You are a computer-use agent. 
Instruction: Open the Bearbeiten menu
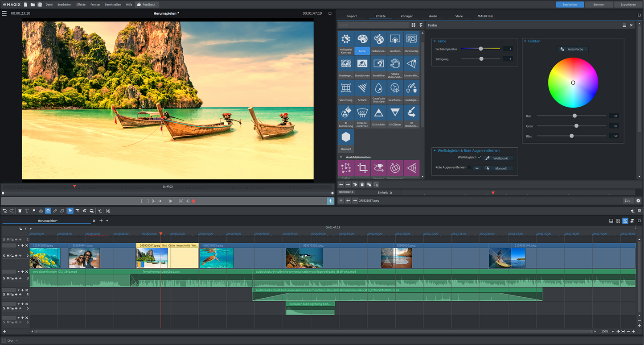[x=64, y=4]
